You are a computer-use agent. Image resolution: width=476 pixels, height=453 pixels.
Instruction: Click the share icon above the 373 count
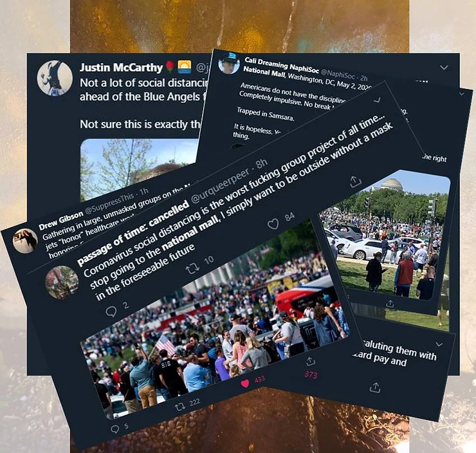(310, 362)
